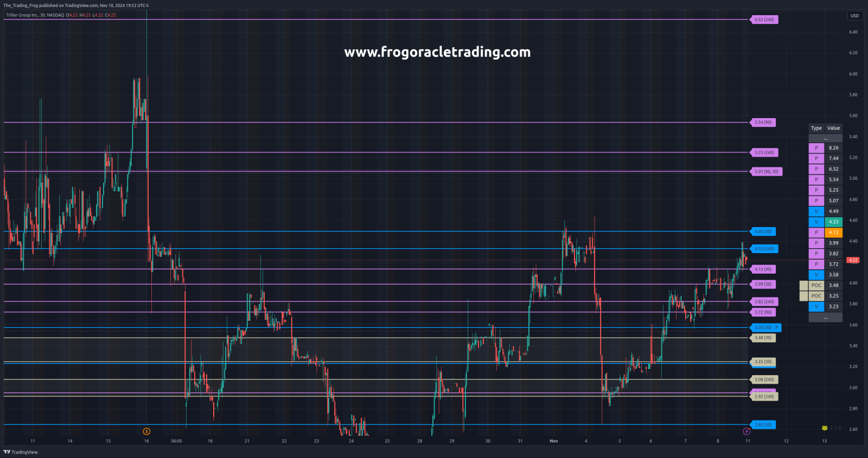Click the beige 3.25 (30) label
The image size is (868, 458).
tap(763, 362)
